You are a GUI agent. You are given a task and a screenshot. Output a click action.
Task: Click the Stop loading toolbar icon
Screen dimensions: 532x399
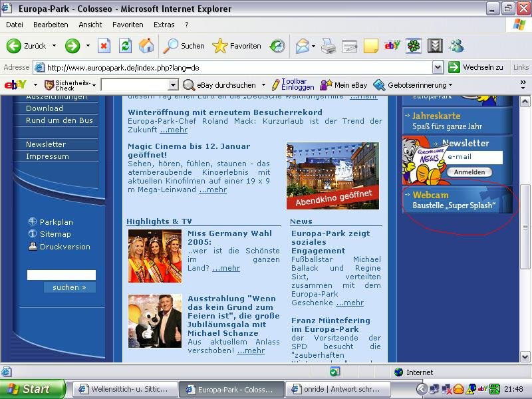[104, 46]
